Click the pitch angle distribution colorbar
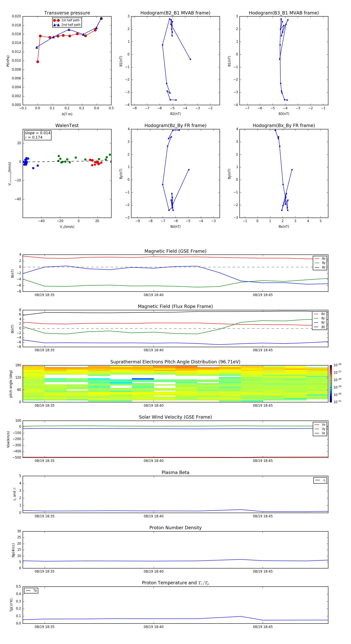This screenshot has height=644, width=351. coord(331,384)
